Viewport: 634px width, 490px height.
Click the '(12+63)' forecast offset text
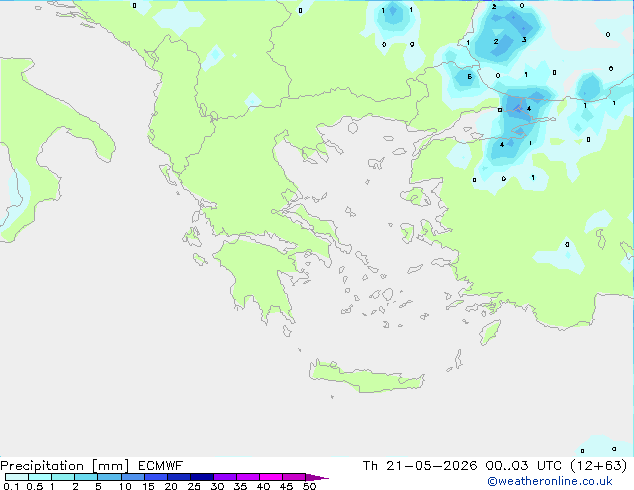point(598,466)
